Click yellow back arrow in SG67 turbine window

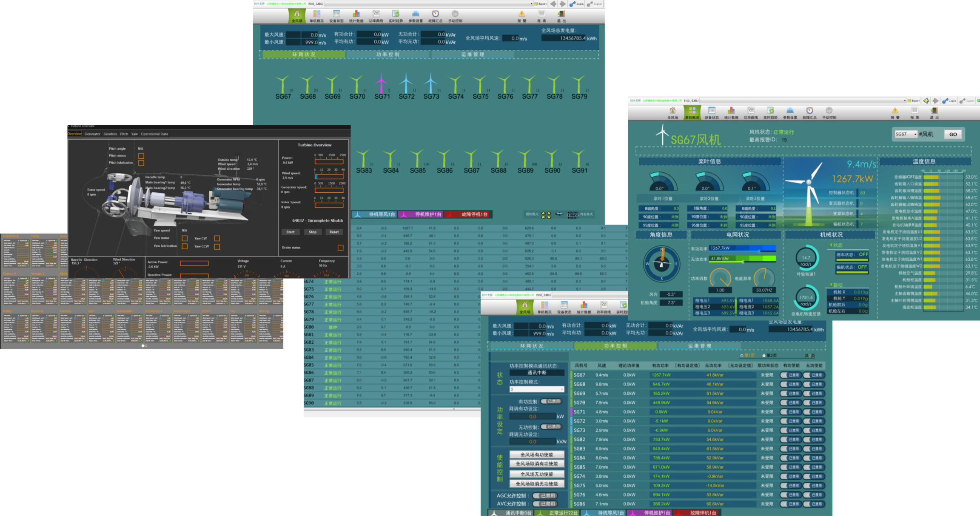(926, 101)
